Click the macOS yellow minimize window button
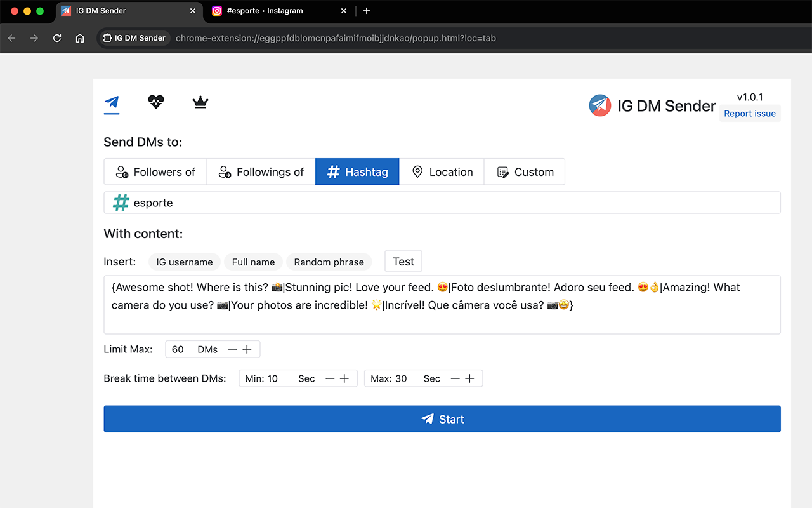The image size is (812, 508). 27,11
